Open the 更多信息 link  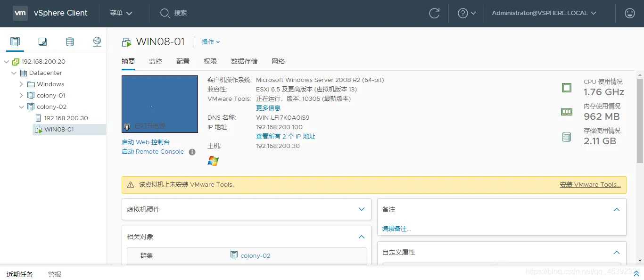pos(268,108)
